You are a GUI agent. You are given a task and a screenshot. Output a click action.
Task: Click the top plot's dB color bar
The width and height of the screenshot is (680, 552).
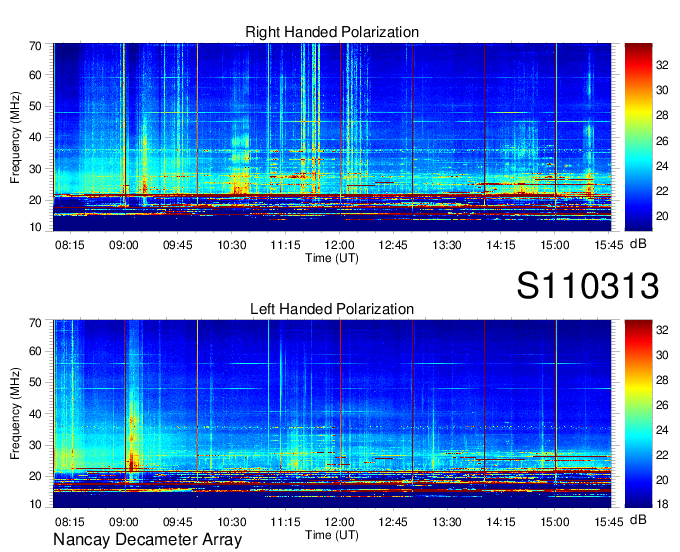pyautogui.click(x=638, y=137)
